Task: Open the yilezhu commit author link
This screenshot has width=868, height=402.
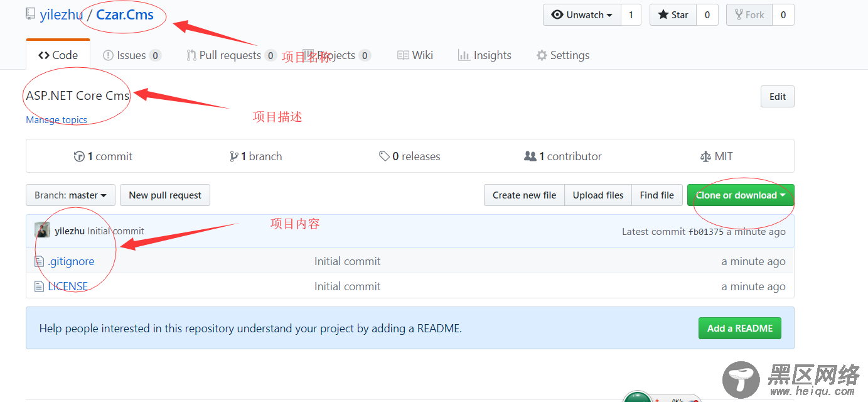Action: [x=70, y=231]
